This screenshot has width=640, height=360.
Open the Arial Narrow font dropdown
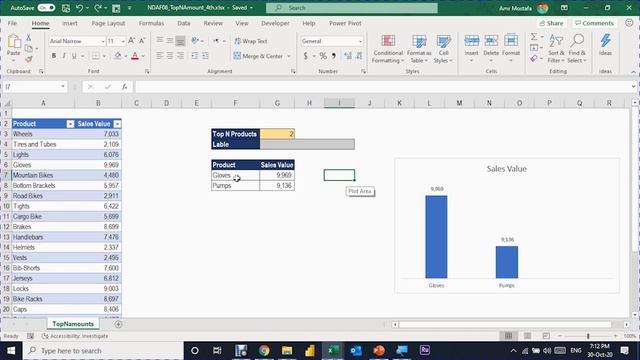point(103,41)
